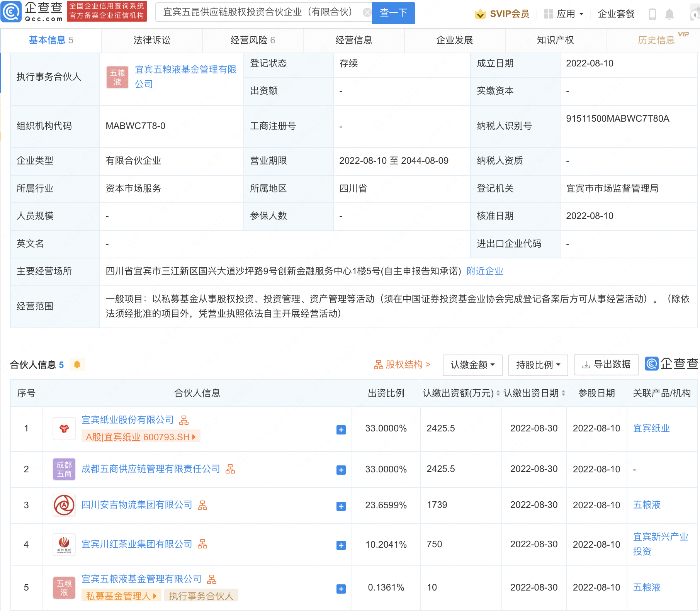Open equity chart icon for 成都五商供应链管理
This screenshot has height=611, width=700.
point(230,469)
